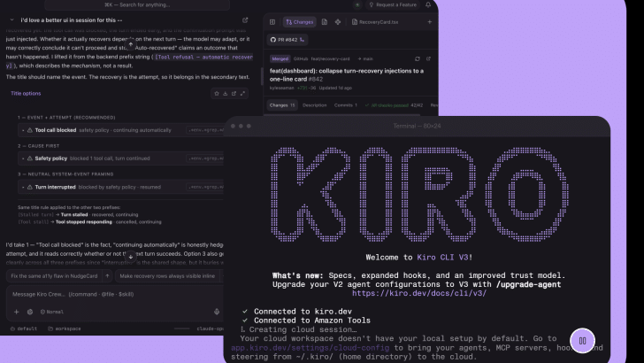The width and height of the screenshot is (644, 363).
Task: Expand the Safety policy row
Action: click(x=23, y=158)
